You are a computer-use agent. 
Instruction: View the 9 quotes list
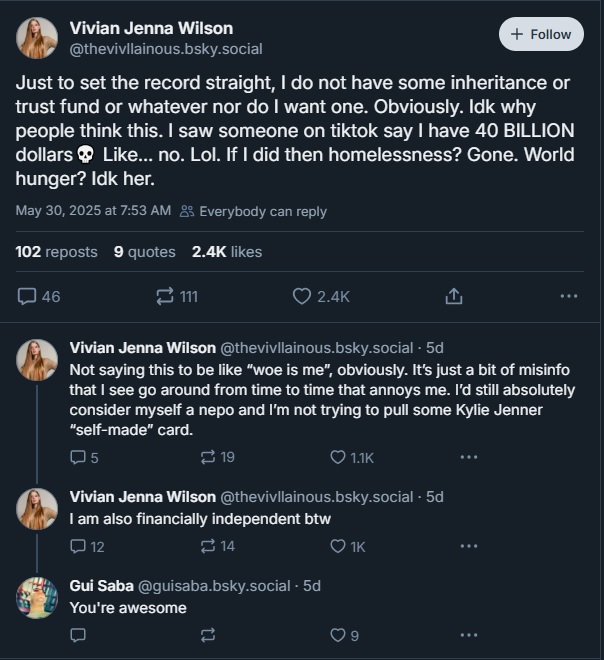[144, 252]
